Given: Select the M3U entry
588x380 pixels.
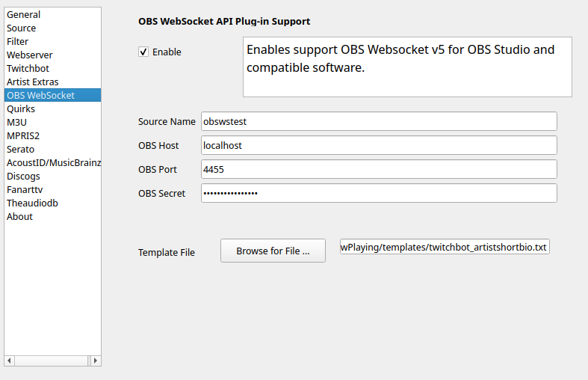Looking at the screenshot, I should (x=16, y=123).
